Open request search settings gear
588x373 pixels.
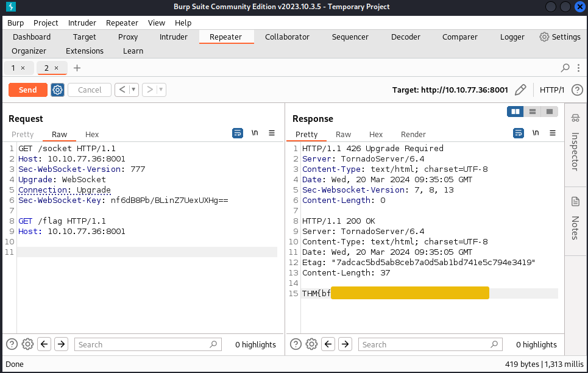pos(27,344)
